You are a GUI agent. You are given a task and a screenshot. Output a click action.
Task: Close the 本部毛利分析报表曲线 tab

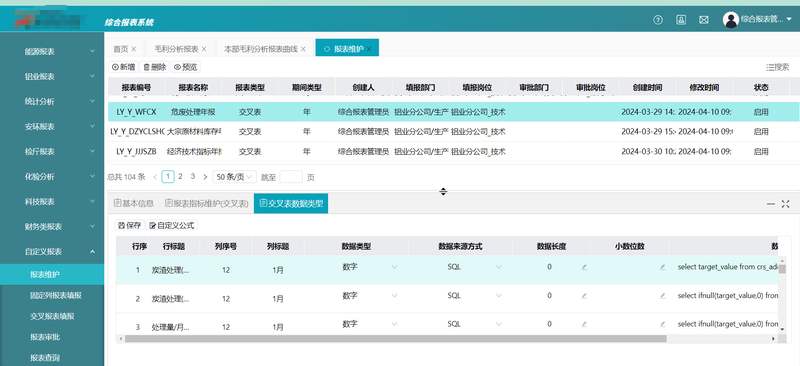(303, 49)
